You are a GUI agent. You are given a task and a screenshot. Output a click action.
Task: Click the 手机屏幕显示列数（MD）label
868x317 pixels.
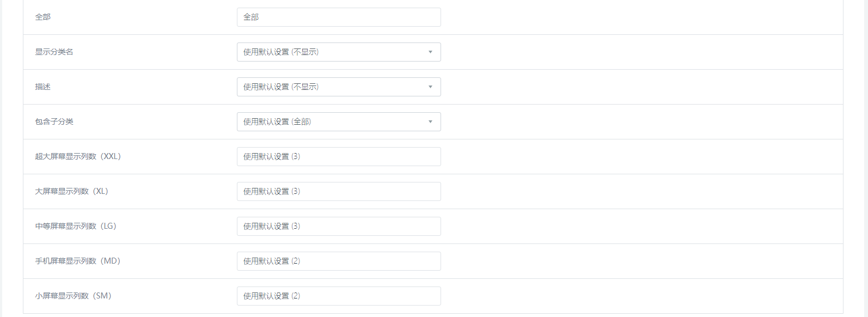coord(77,261)
